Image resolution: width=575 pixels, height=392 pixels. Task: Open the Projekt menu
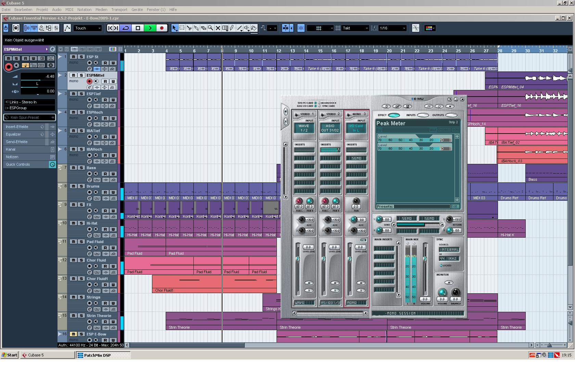(42, 10)
